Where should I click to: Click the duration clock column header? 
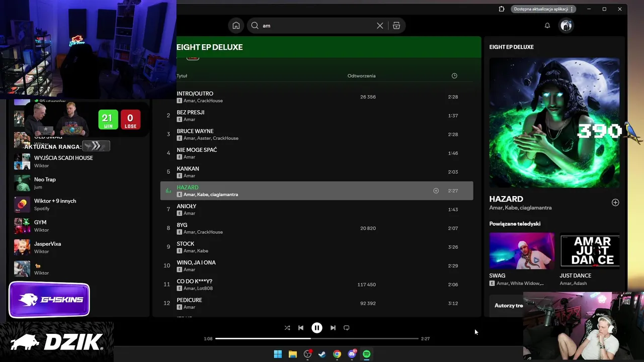[x=454, y=76]
